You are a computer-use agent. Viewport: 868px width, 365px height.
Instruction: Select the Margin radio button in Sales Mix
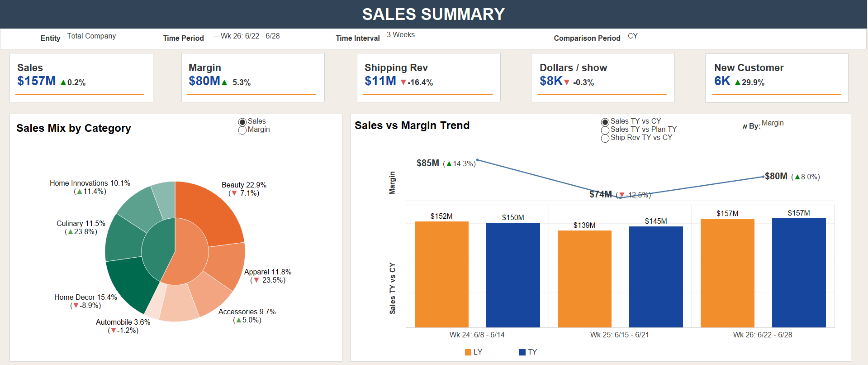point(242,130)
